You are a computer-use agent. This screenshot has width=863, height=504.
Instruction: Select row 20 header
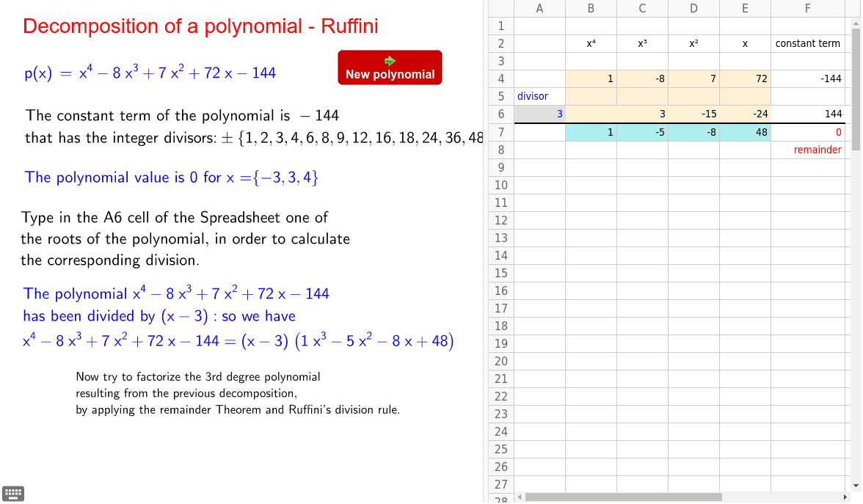tap(500, 361)
